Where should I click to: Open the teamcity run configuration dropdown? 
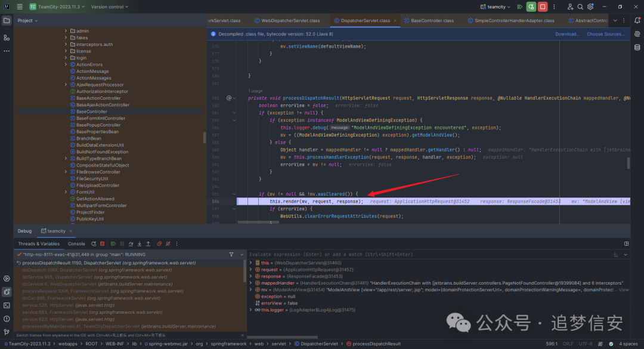[x=496, y=7]
